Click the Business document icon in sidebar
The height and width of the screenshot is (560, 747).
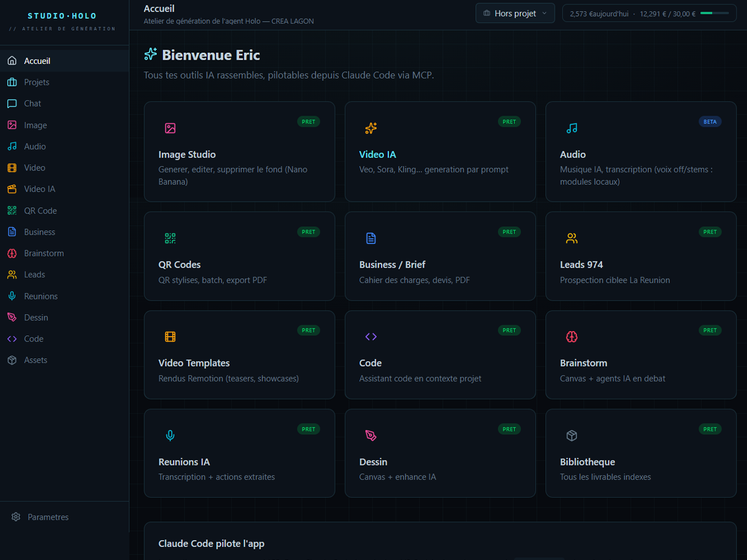[x=12, y=231]
